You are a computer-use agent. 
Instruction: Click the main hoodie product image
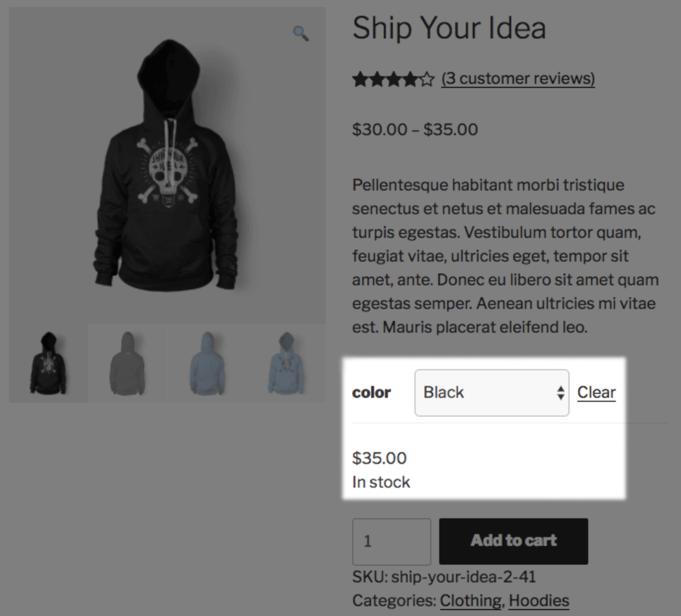point(166,162)
